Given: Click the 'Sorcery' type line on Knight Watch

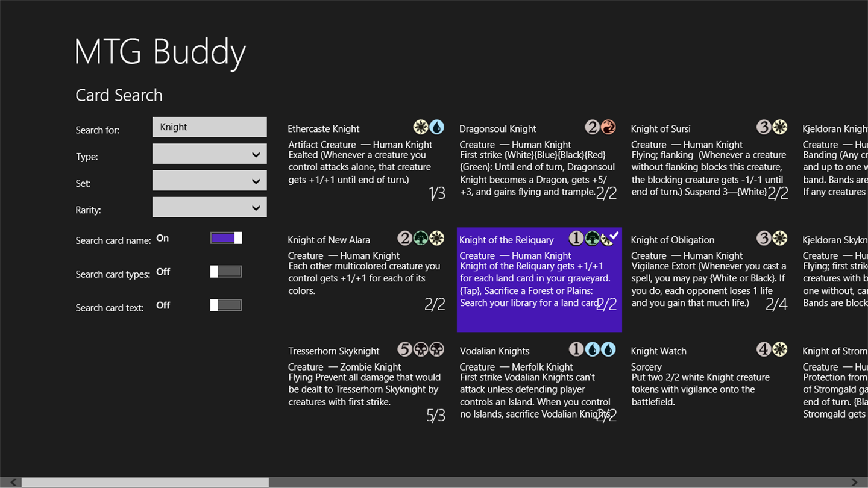Looking at the screenshot, I should click(x=646, y=367).
